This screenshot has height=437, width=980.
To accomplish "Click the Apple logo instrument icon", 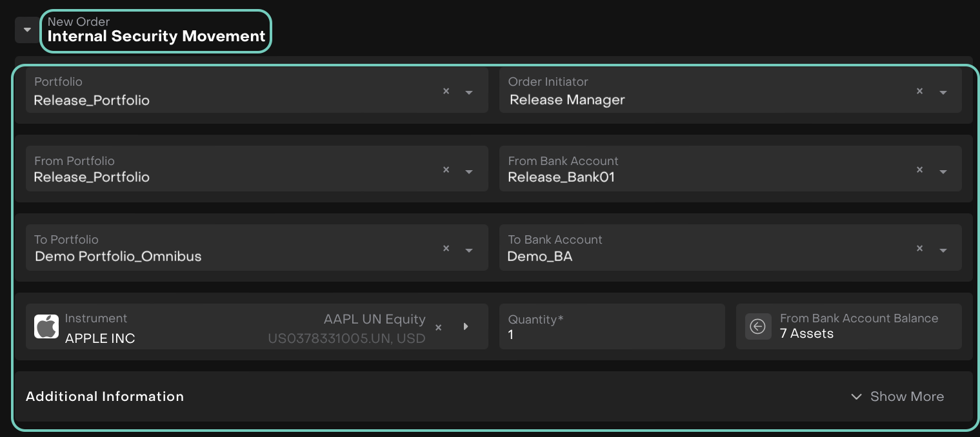I will [x=46, y=326].
